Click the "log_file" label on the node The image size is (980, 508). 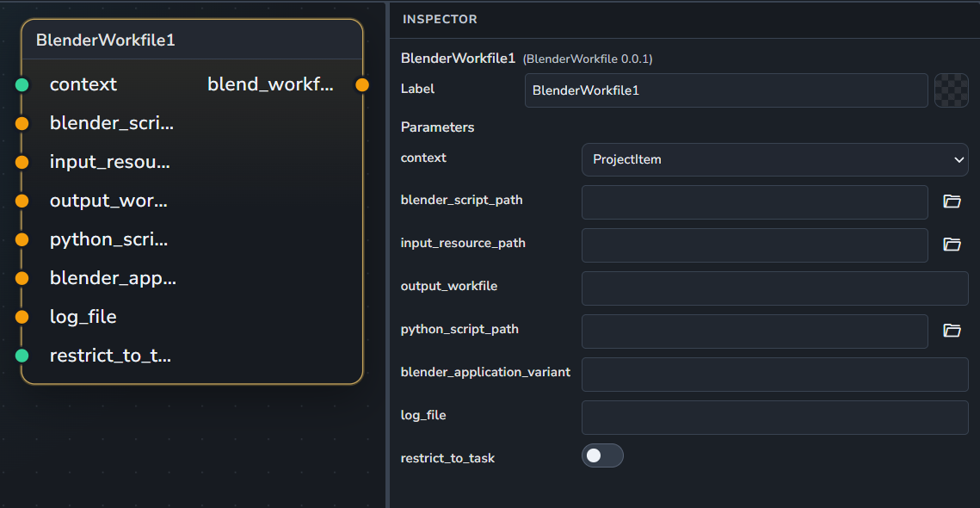click(x=83, y=317)
